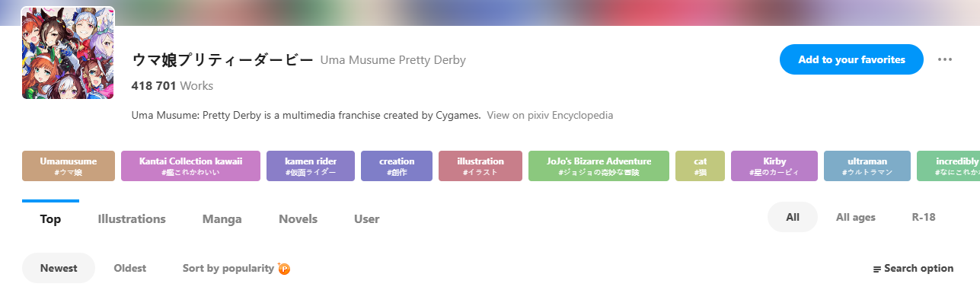Expand Sort by popularity option
This screenshot has width=980, height=306.
[228, 269]
